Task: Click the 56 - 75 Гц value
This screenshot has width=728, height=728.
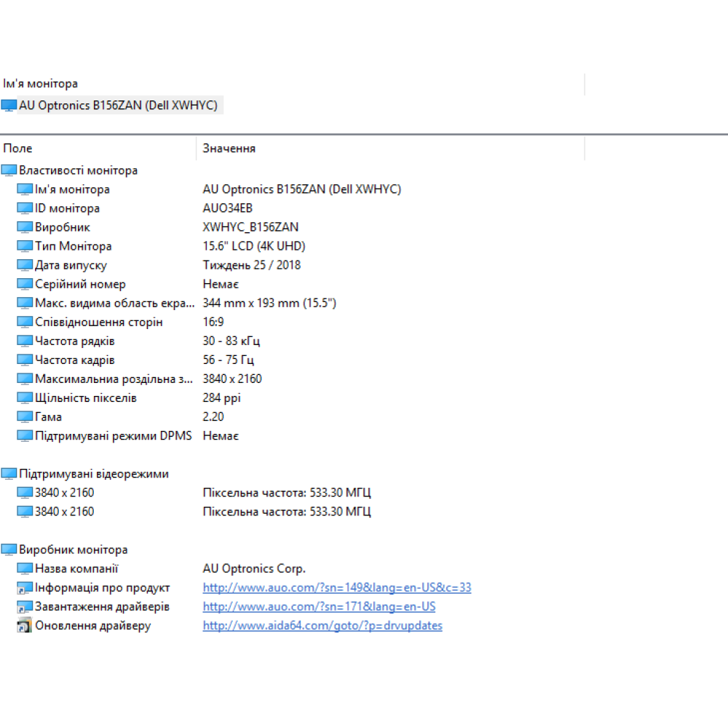Action: [x=229, y=360]
